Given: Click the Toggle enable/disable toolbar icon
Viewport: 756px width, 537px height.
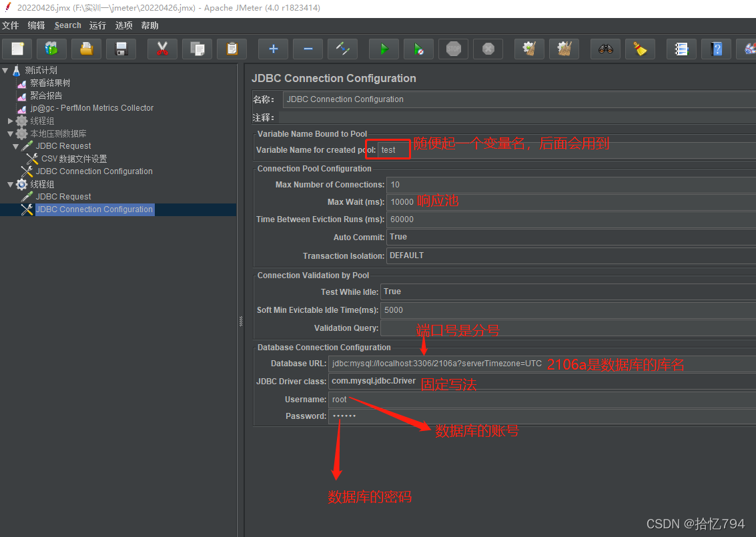Looking at the screenshot, I should [x=343, y=49].
